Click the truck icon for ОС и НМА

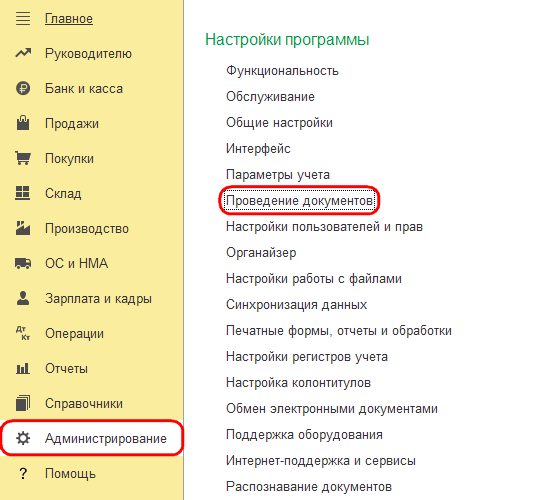tap(23, 263)
